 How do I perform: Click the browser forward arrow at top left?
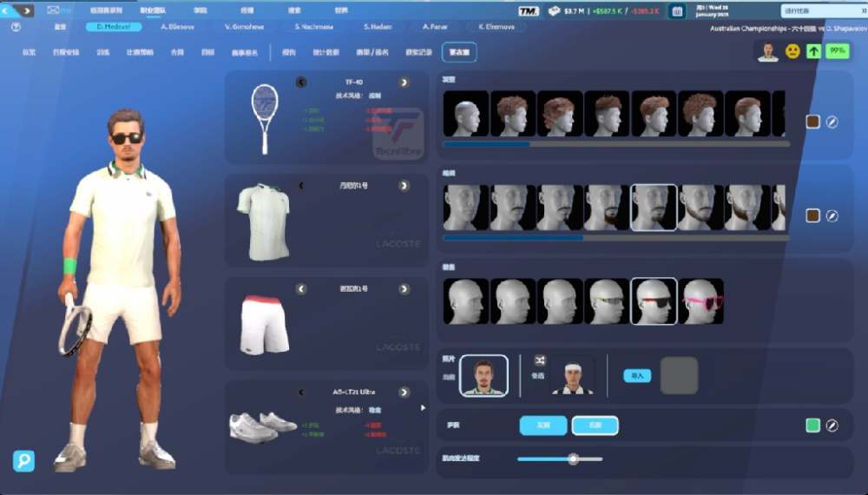[x=27, y=10]
